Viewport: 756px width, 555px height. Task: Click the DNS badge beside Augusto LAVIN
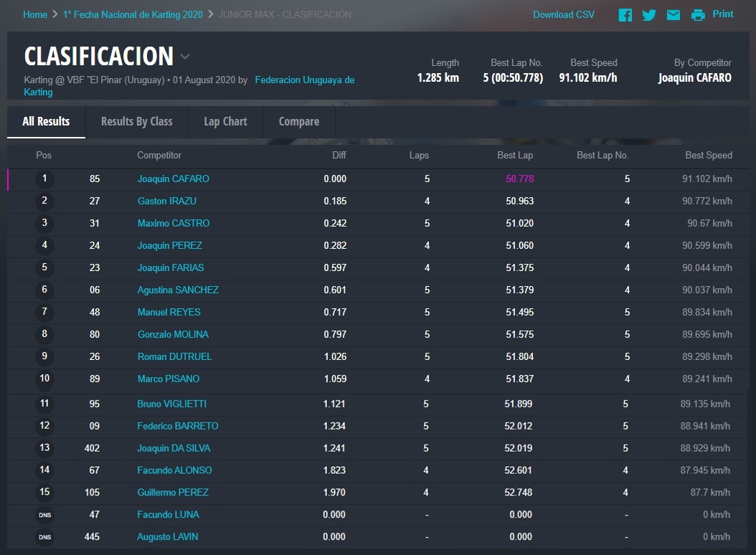(x=44, y=537)
